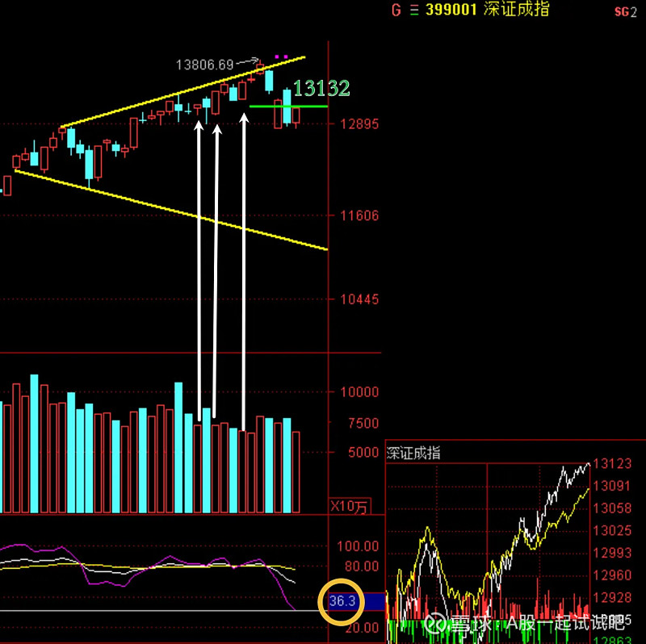Select the candlestick at the 13806.69 high
Image resolution: width=646 pixels, height=644 pixels.
pyautogui.click(x=260, y=67)
